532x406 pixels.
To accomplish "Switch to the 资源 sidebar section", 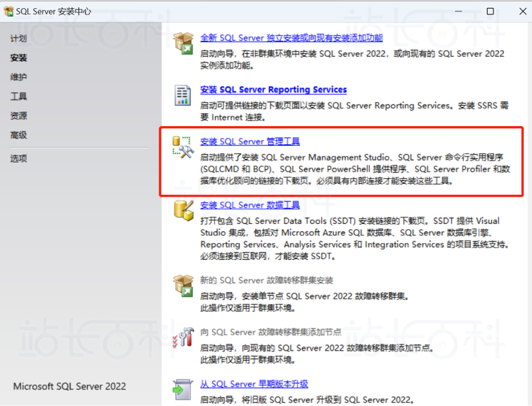I will tap(18, 116).
